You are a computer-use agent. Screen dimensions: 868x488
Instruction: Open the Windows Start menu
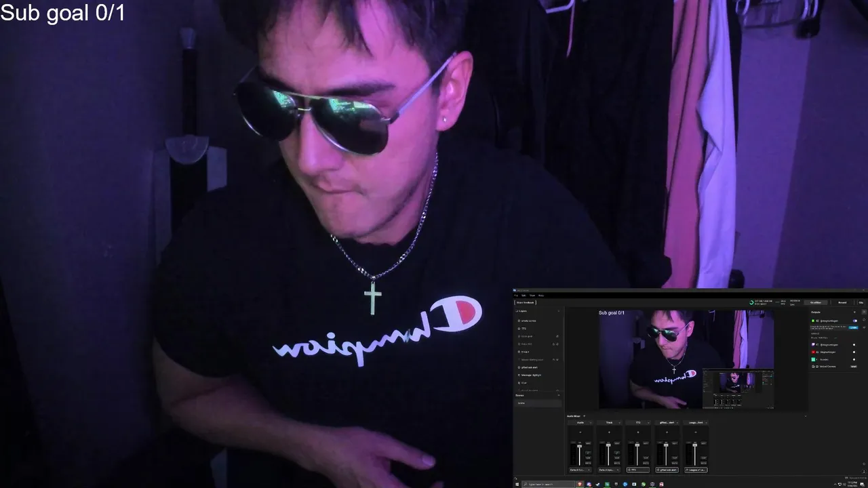pos(517,484)
